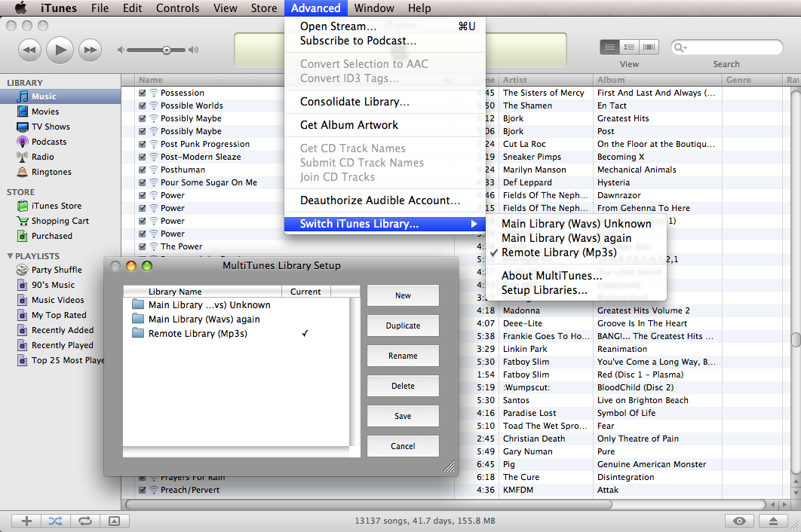Screen dimensions: 801x532
Task: Collapse the Playlists section triangle
Action: click(10, 255)
